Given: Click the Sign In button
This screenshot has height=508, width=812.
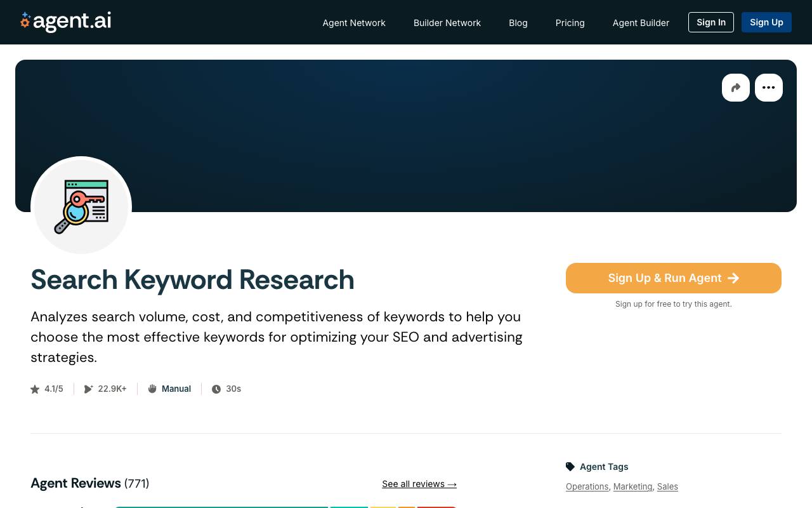Looking at the screenshot, I should (711, 22).
